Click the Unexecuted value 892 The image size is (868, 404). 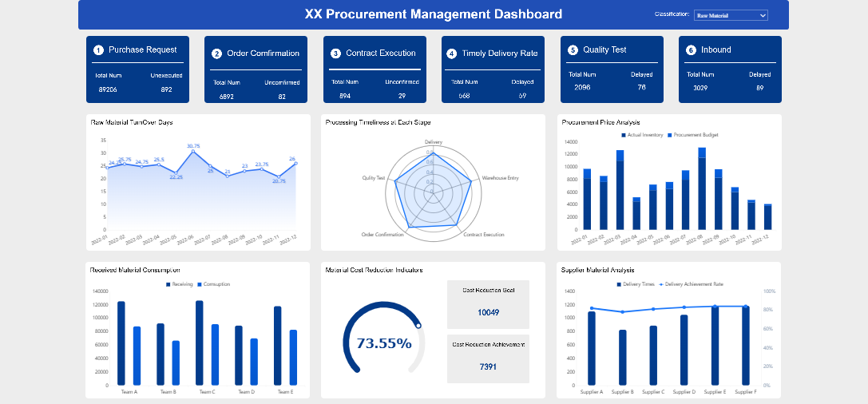point(167,89)
